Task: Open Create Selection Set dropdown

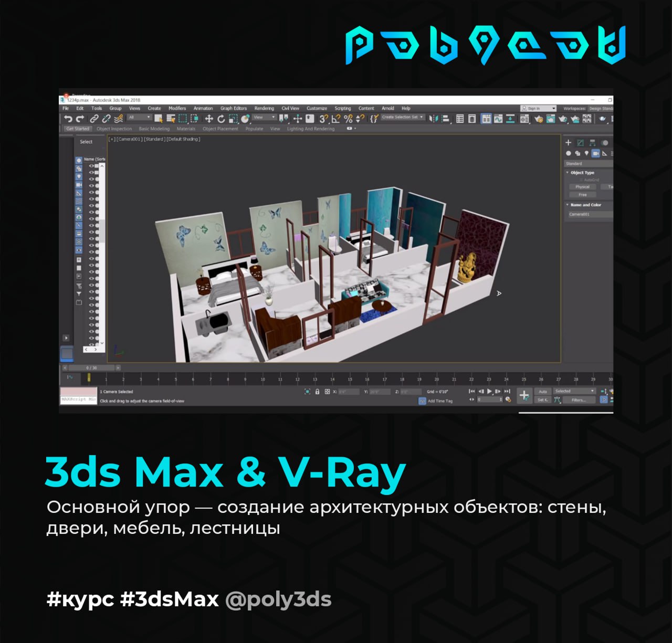Action: pyautogui.click(x=403, y=118)
